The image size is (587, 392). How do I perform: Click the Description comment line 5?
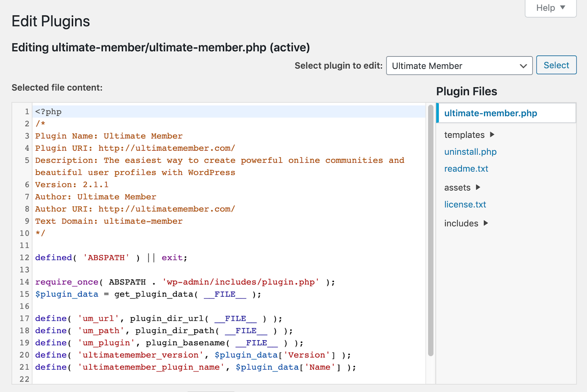point(220,166)
